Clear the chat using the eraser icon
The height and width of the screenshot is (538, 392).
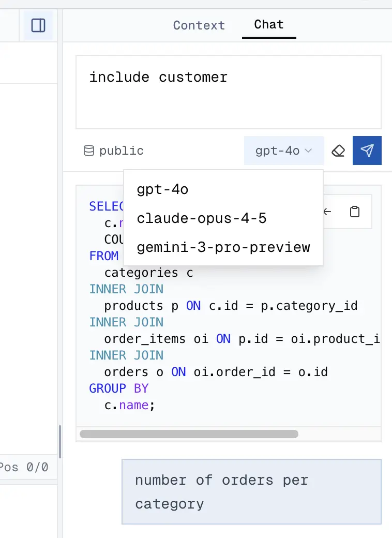pyautogui.click(x=339, y=151)
